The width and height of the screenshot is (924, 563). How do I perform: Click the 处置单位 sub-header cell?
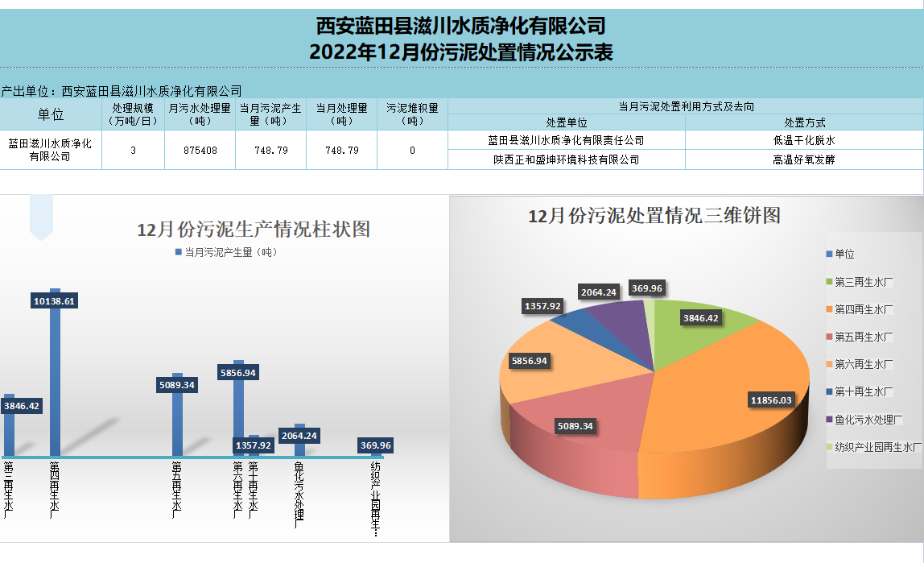pos(566,122)
